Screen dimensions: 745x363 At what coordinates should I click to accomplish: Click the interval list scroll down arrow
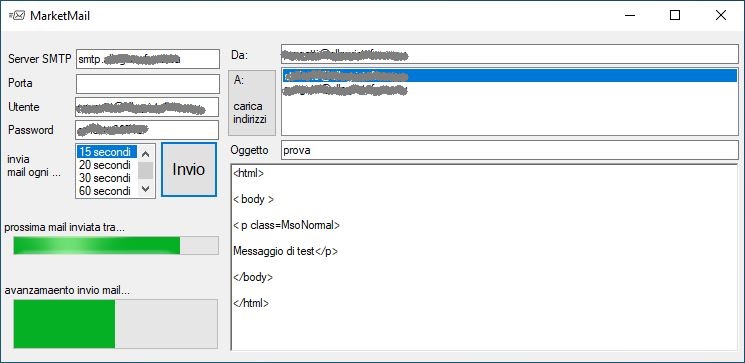click(x=146, y=189)
